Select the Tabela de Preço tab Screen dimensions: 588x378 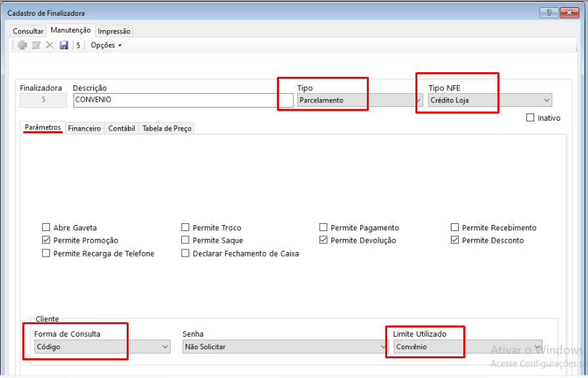tap(167, 129)
